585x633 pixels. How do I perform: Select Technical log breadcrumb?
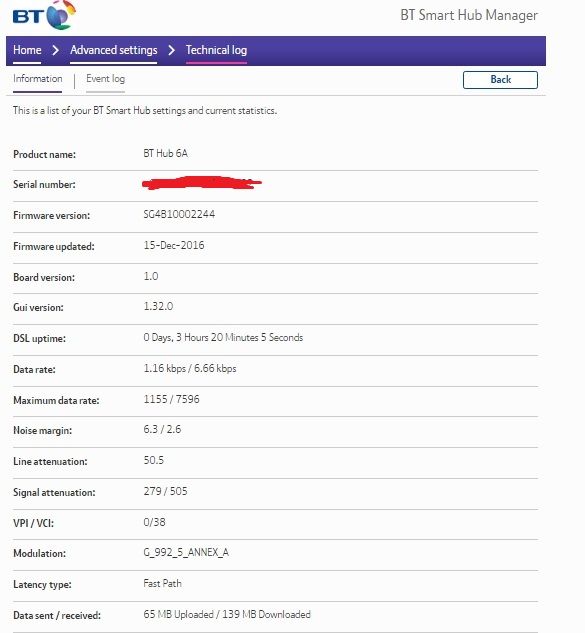point(216,50)
